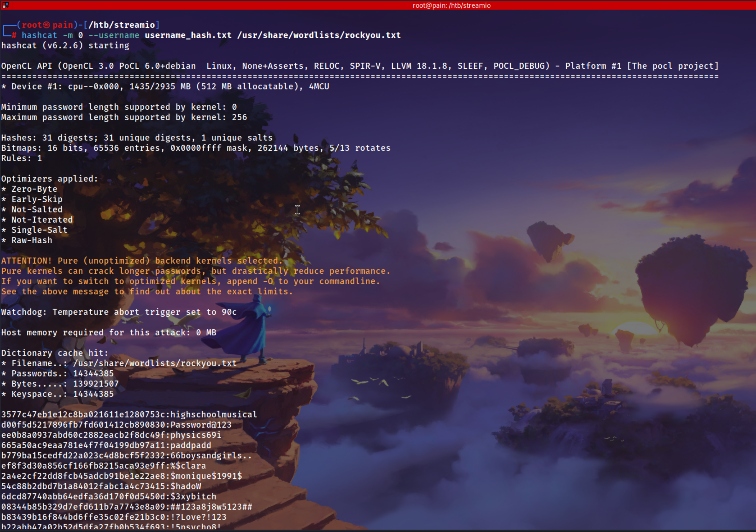
Task: Click the 'paddpadd' cracked password
Action: click(191, 445)
